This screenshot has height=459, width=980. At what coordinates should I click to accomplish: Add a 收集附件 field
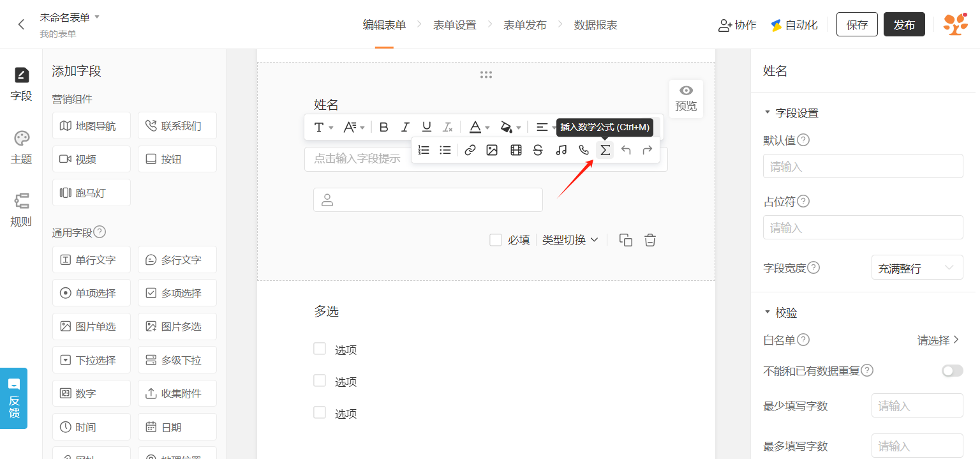coord(177,393)
